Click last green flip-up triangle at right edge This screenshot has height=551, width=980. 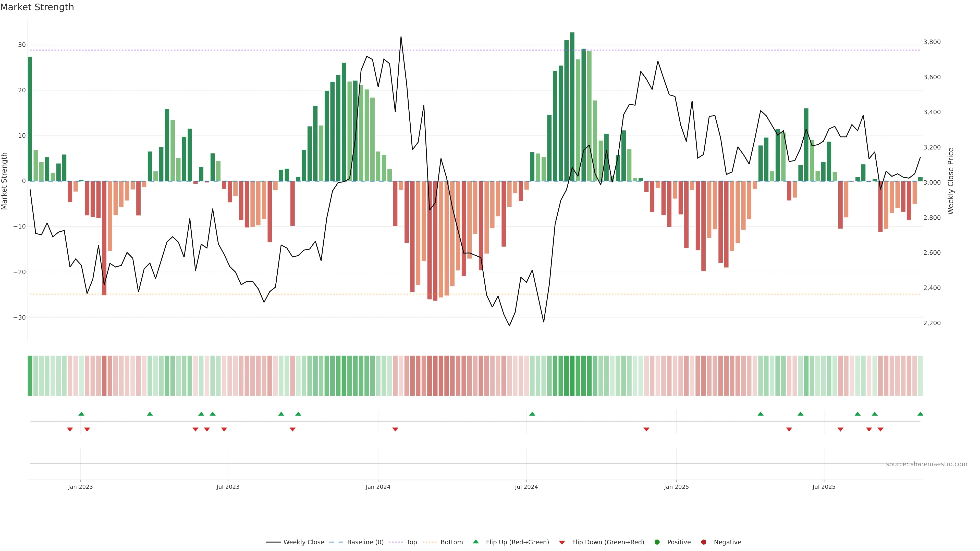pyautogui.click(x=920, y=414)
